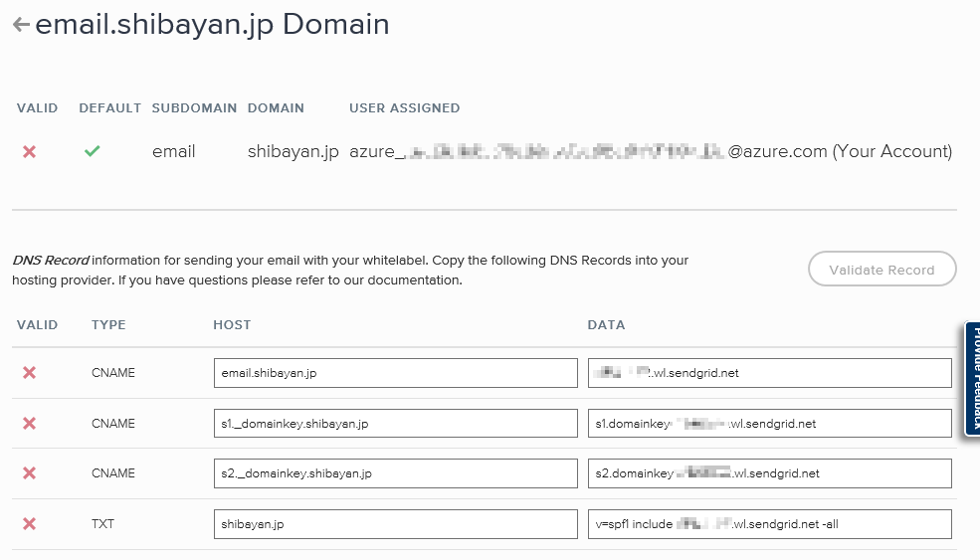The height and width of the screenshot is (560, 980).
Task: Select the email.shibayan.jp host field
Action: 395,373
